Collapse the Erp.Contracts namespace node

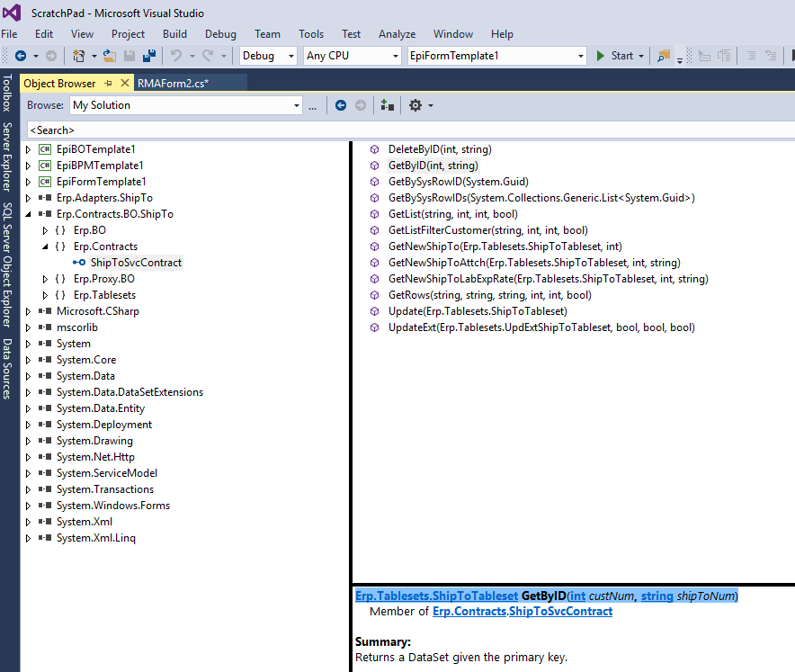pyautogui.click(x=45, y=246)
